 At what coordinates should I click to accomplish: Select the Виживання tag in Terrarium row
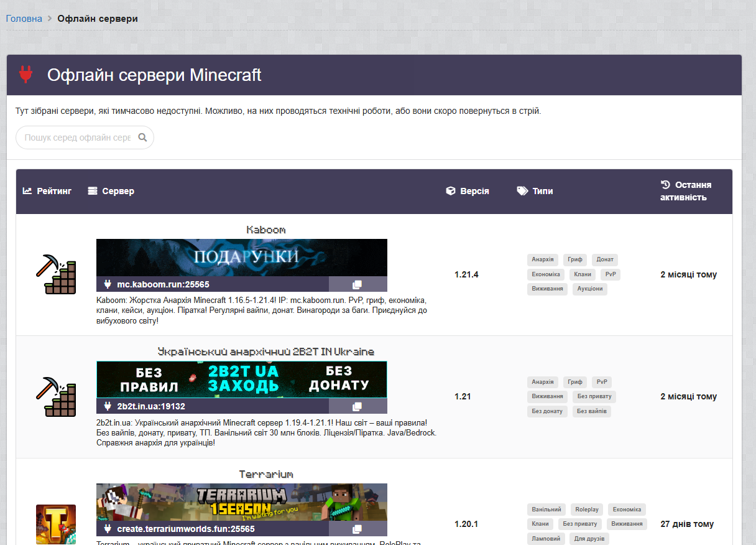[x=627, y=524]
